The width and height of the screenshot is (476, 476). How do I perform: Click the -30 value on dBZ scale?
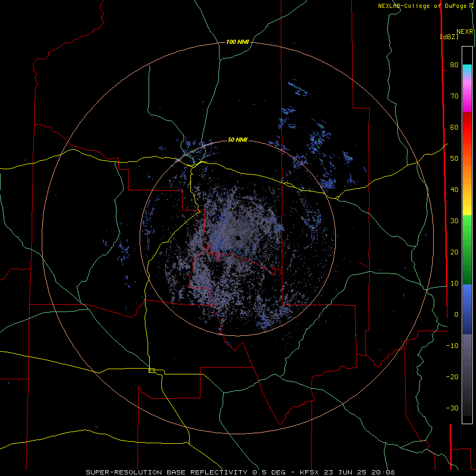point(452,408)
